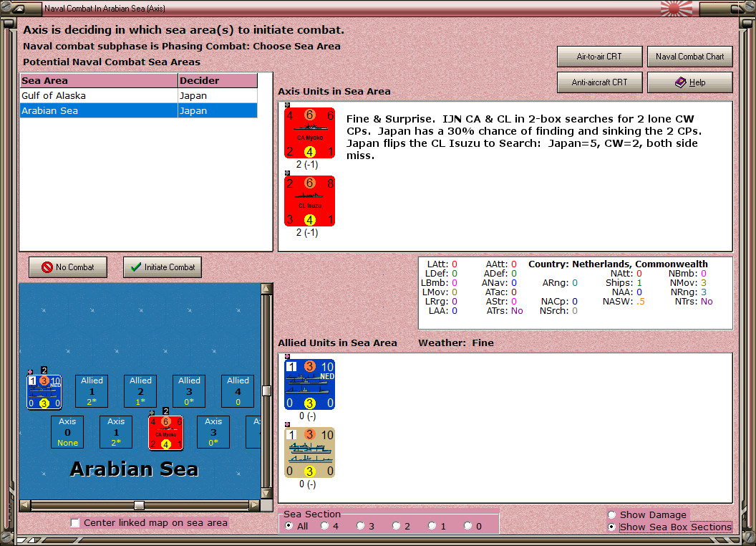
Task: Click the status marker above CL Isuzu counter
Action: click(287, 173)
